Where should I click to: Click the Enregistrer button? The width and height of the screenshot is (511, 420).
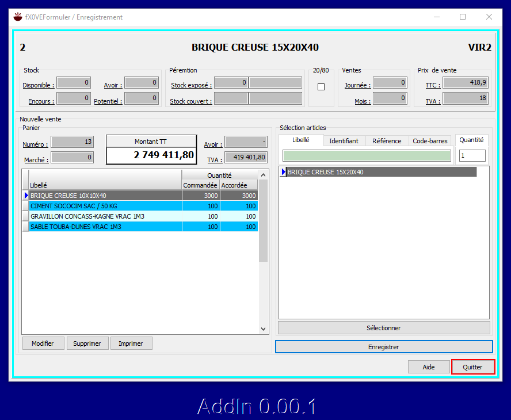(384, 346)
